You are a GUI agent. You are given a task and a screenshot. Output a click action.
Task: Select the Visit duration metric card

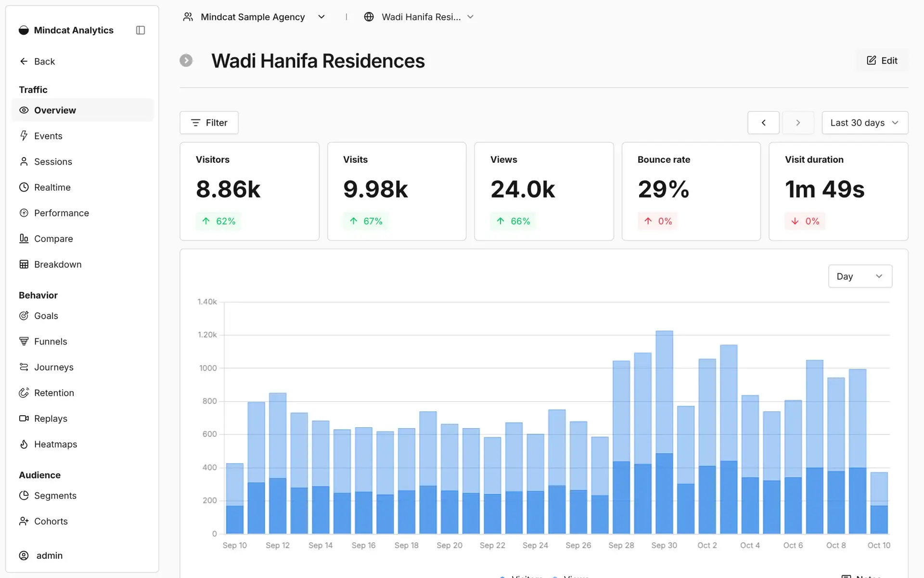838,191
